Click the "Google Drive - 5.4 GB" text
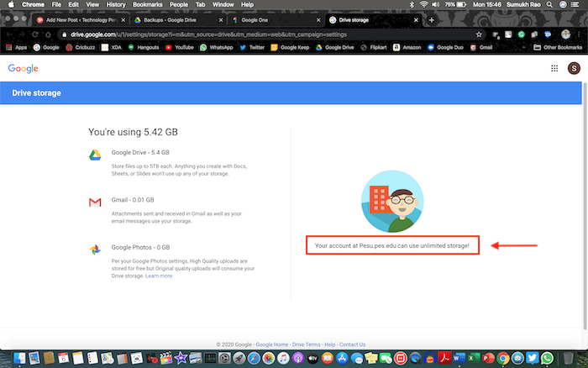 [x=140, y=152]
